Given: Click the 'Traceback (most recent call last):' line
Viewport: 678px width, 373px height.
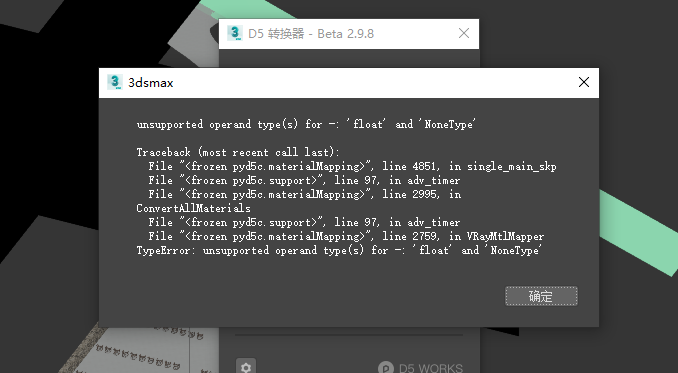Looking at the screenshot, I should tap(238, 152).
